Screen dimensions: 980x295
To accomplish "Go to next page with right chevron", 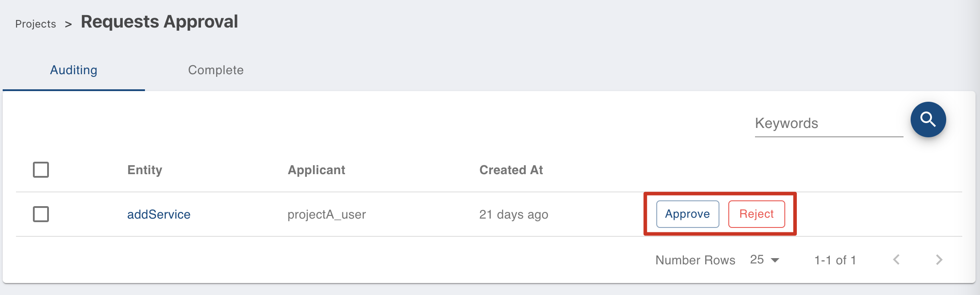I will pyautogui.click(x=939, y=260).
